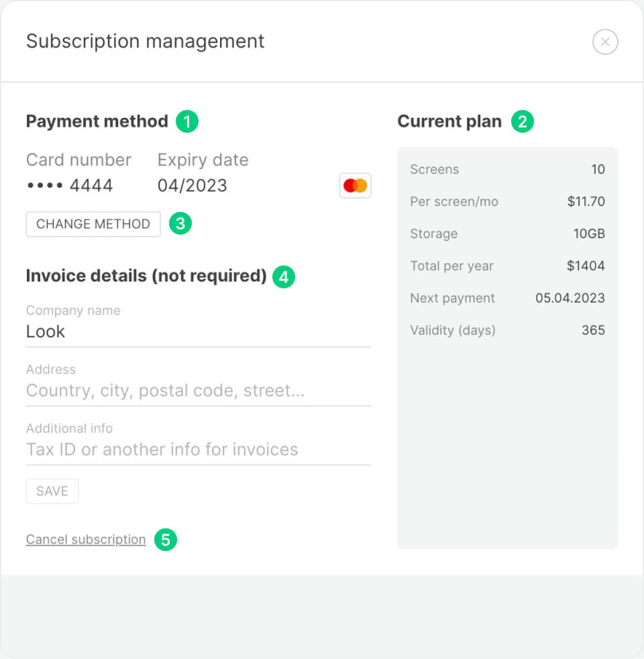This screenshot has width=644, height=659.
Task: Click green marker 4 on Invoice details heading
Action: pos(284,276)
